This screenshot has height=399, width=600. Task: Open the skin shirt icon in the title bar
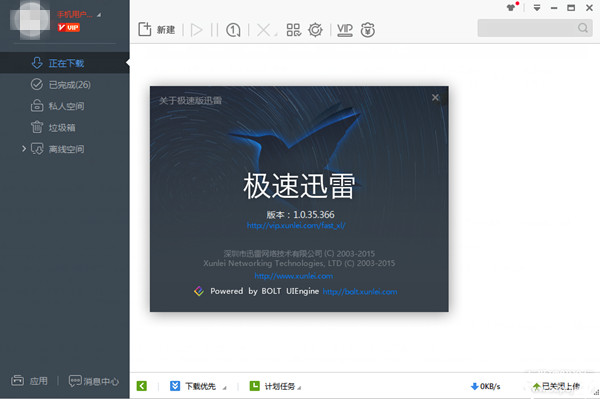pos(512,7)
